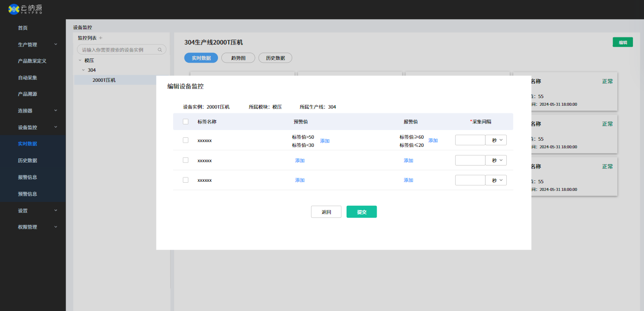Expand the 权限管理 sidebar menu chevron
Image resolution: width=644 pixels, height=311 pixels.
coord(55,227)
